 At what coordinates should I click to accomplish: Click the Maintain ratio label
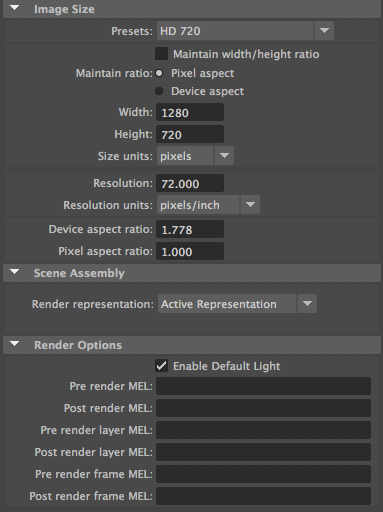tap(114, 73)
